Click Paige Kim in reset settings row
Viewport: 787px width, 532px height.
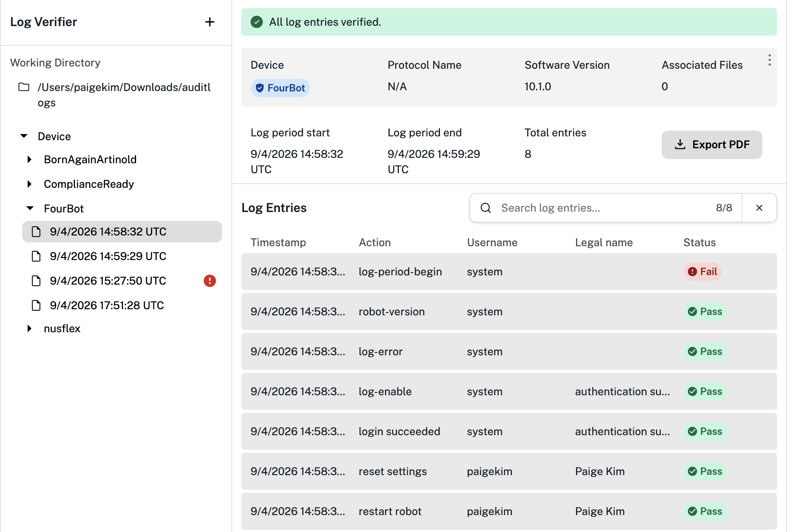(599, 471)
